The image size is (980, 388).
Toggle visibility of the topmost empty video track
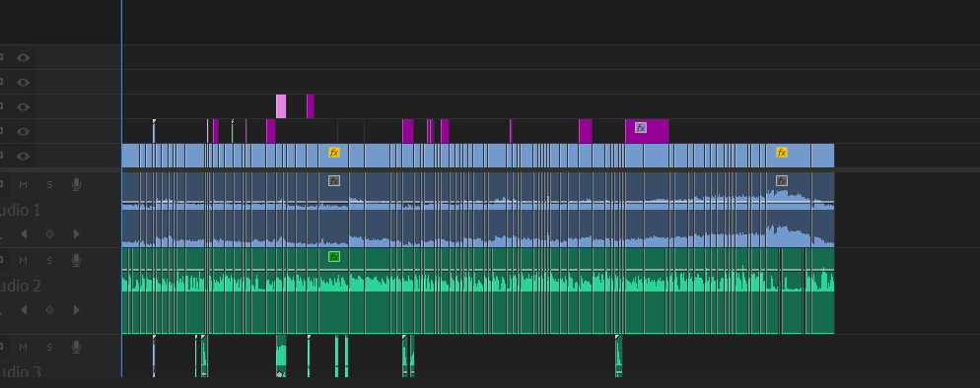click(x=23, y=57)
